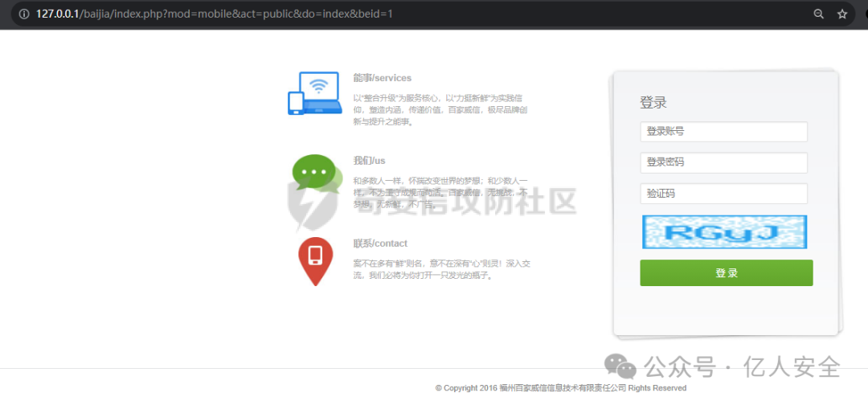Image resolution: width=868 pixels, height=401 pixels.
Task: Click the services description paragraph
Action: click(x=440, y=110)
